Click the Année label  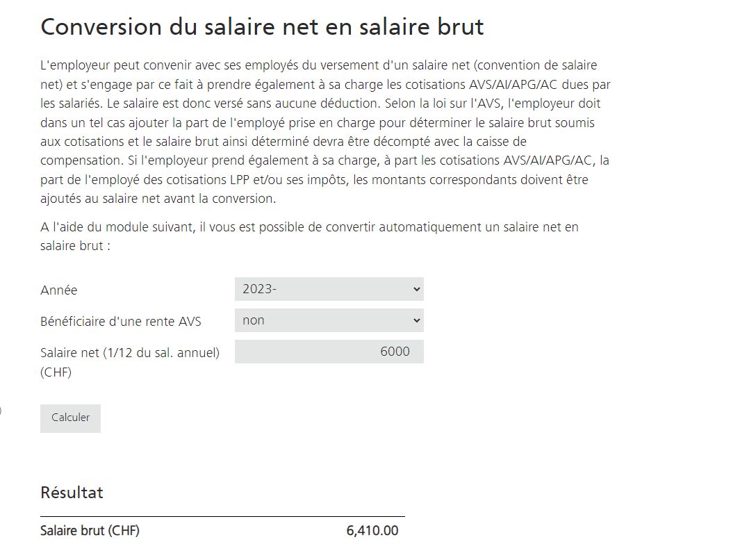point(58,290)
